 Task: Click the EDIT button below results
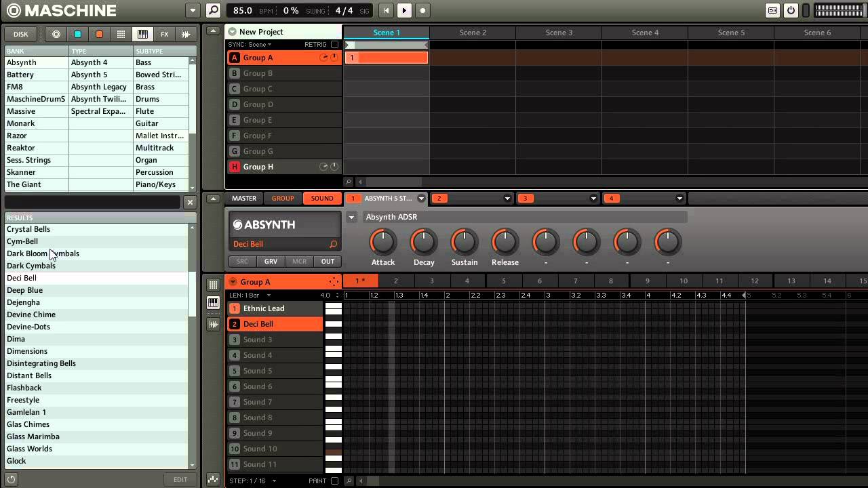point(180,479)
